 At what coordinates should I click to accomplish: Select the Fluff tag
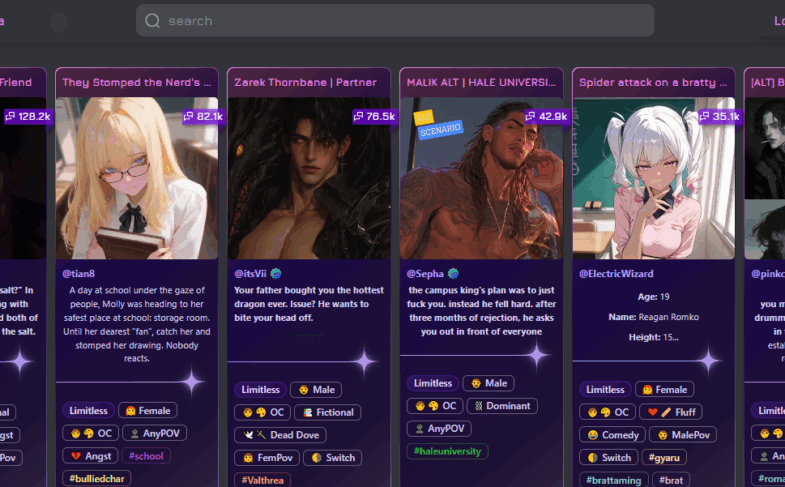(671, 412)
